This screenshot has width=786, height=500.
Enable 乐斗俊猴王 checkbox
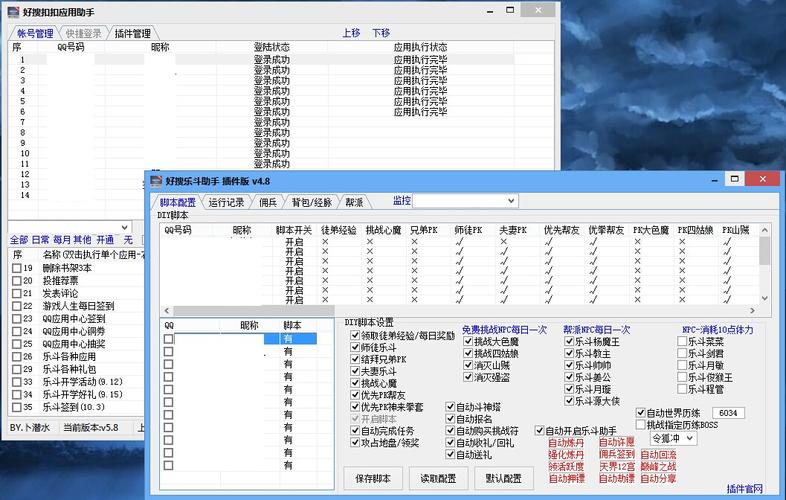(x=682, y=377)
